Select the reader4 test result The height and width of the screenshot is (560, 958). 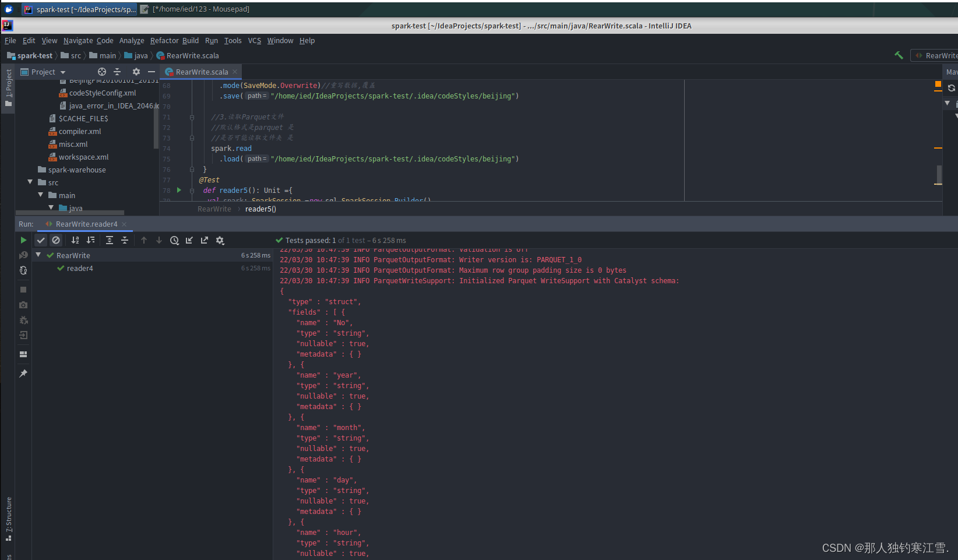[80, 269]
